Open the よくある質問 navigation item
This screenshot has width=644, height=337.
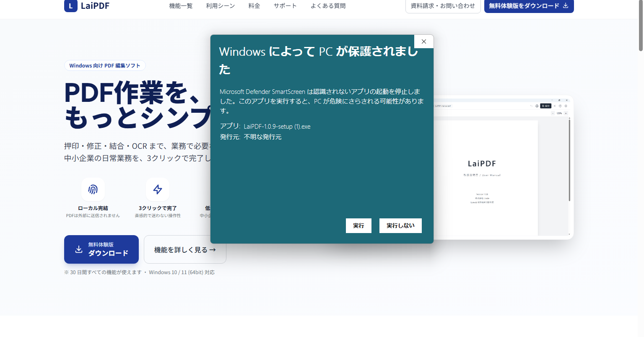coord(328,6)
